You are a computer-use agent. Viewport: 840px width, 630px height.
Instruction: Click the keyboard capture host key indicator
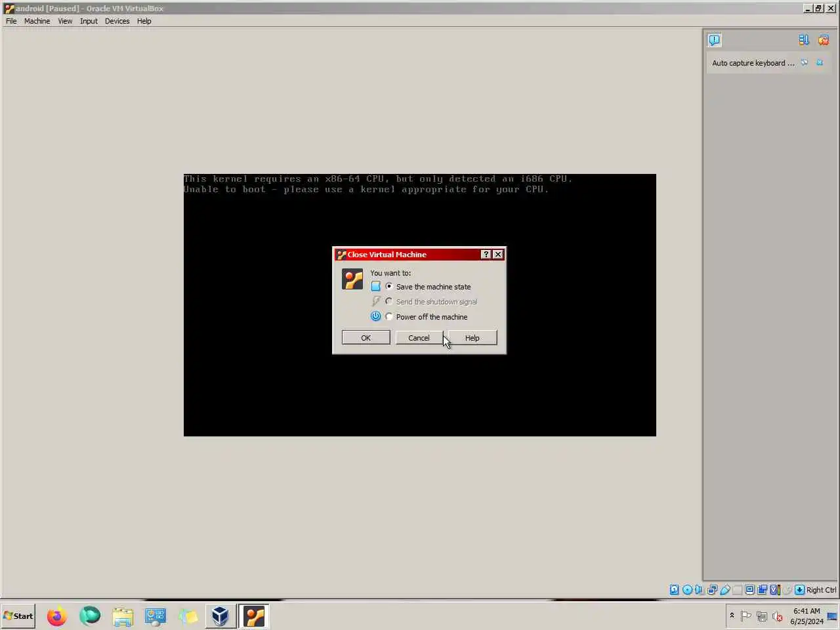coord(799,590)
